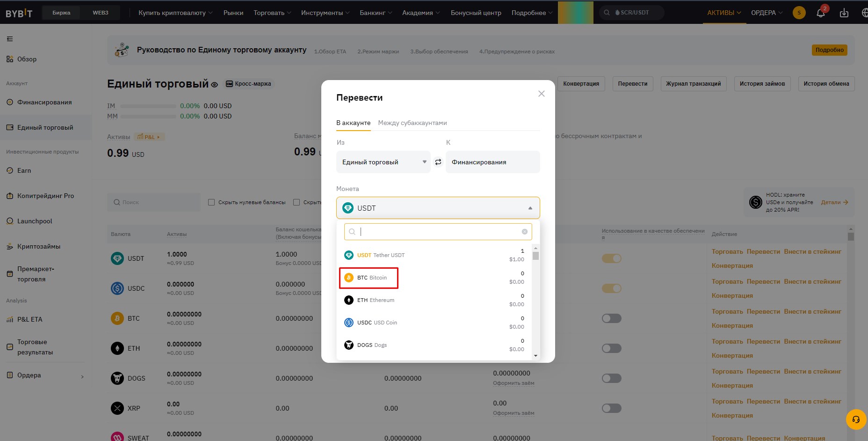
Task: Click the download app icon in header
Action: [844, 13]
